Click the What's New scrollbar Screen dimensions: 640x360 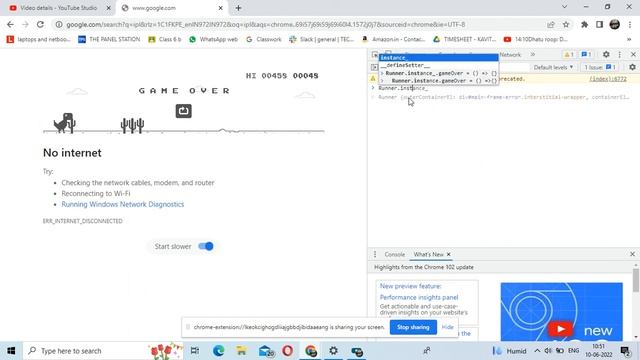(x=636, y=280)
